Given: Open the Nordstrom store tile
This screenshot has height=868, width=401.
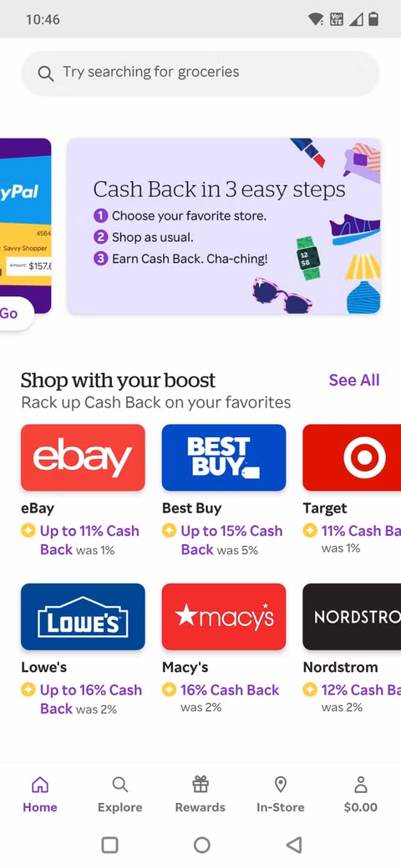Looking at the screenshot, I should (352, 617).
